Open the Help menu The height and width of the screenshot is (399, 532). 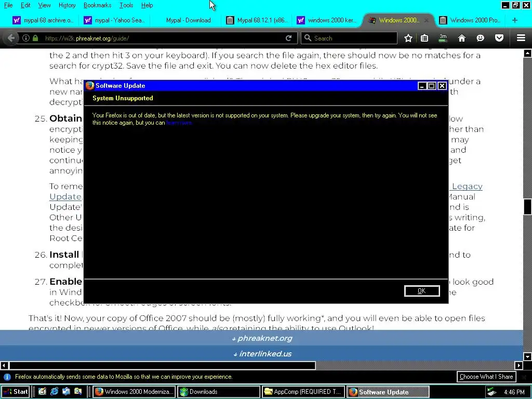147,5
